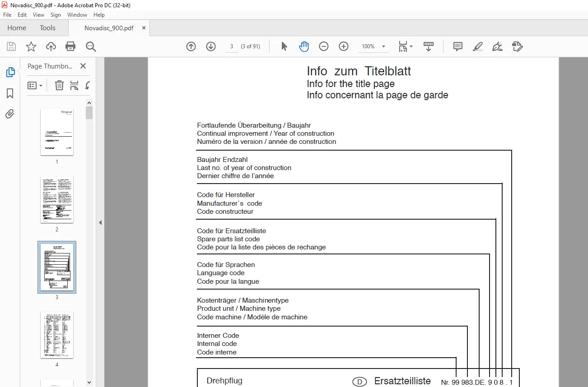
Task: Select the arrow Selection tool
Action: pos(284,46)
